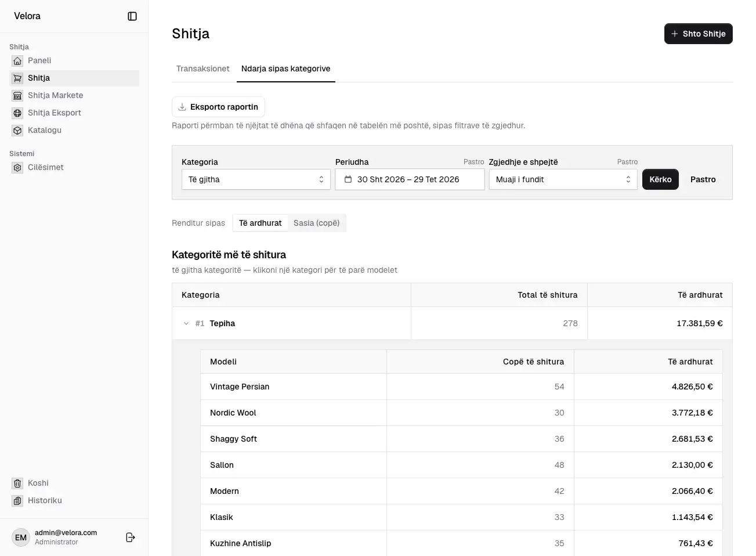Click the Kërko search button
The image size is (756, 556).
660,179
